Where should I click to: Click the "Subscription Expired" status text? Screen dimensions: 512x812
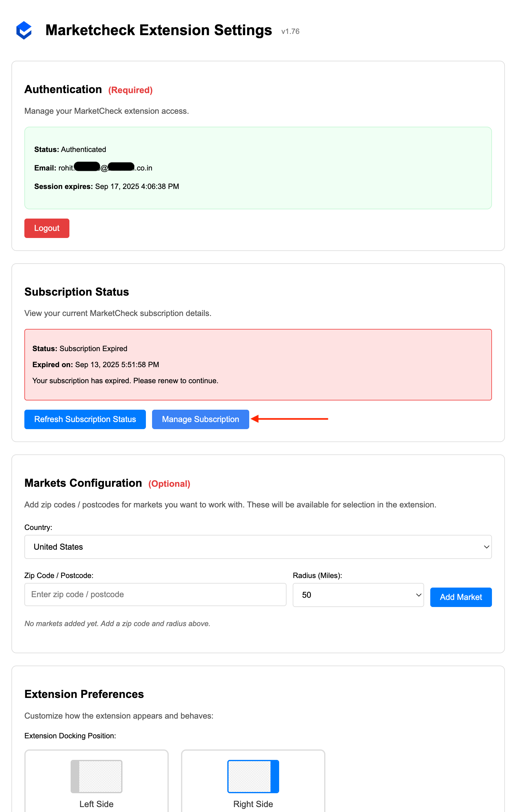[x=93, y=349]
